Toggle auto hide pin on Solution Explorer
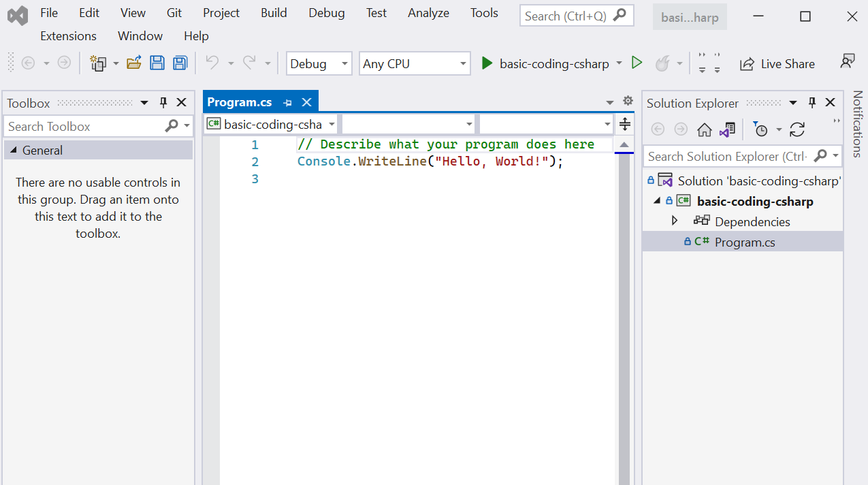The height and width of the screenshot is (485, 868). (x=812, y=102)
